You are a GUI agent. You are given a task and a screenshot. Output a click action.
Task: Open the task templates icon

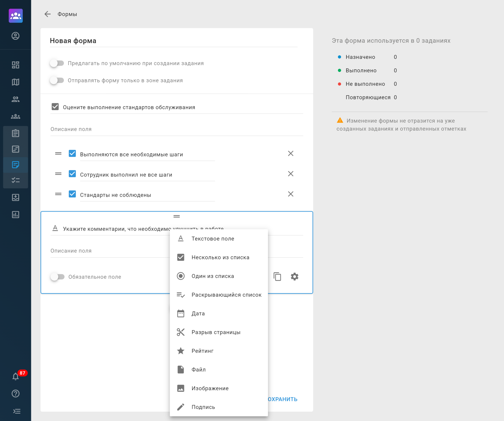click(x=16, y=149)
